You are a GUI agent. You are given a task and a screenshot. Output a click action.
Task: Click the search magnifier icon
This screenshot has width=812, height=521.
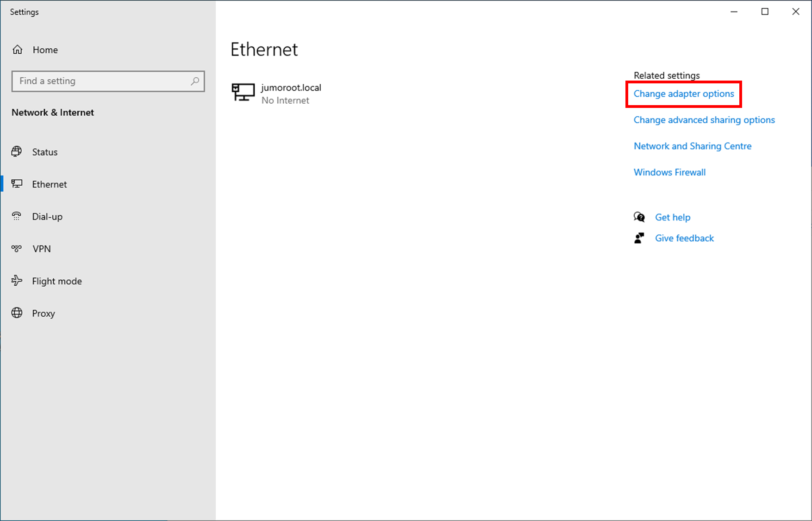coord(195,81)
